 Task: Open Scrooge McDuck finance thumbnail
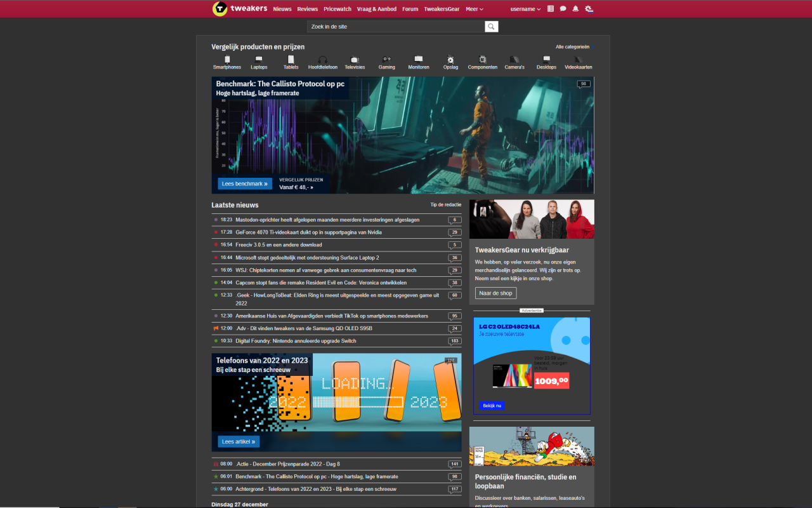[532, 446]
